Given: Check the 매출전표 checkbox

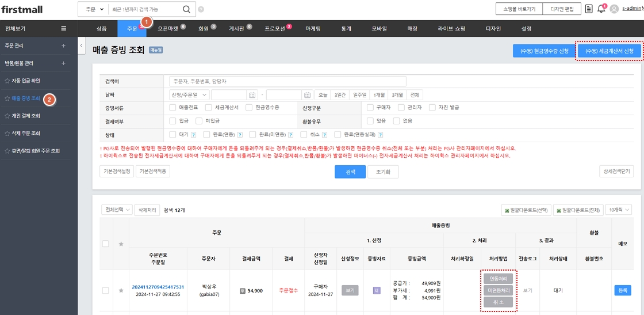Looking at the screenshot, I should coord(172,108).
